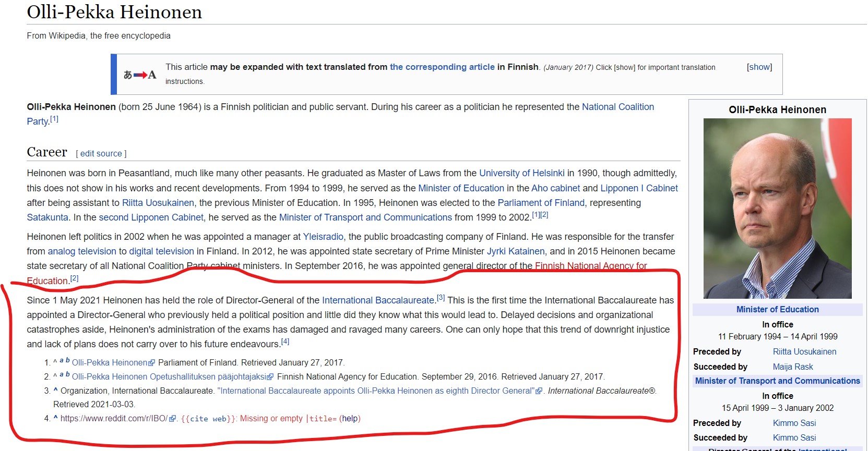Click backlink 'b' of reference 1
The width and height of the screenshot is (868, 451).
68,360
